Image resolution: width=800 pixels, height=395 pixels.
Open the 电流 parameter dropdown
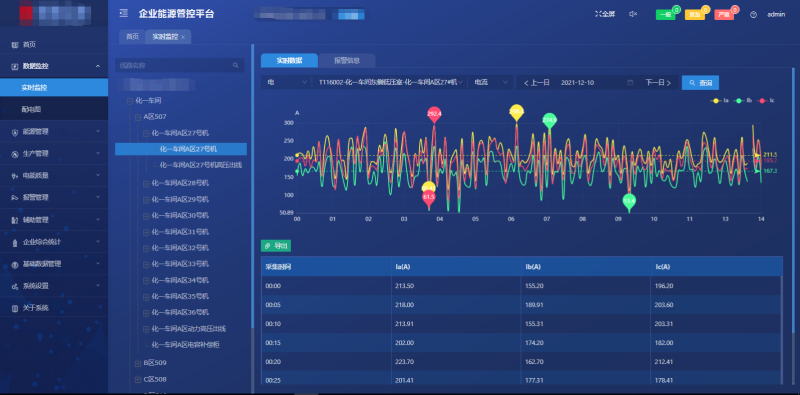coord(491,82)
